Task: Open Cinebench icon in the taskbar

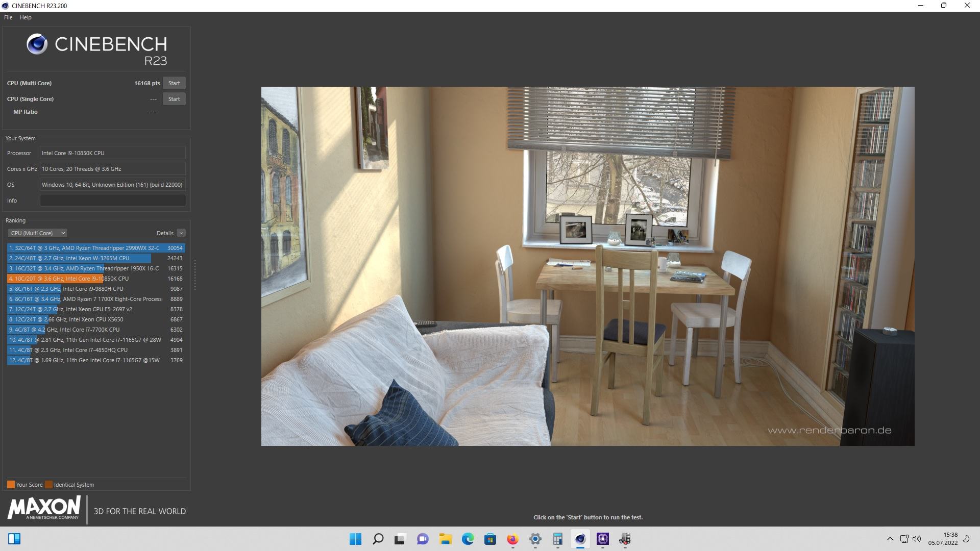Action: tap(580, 539)
